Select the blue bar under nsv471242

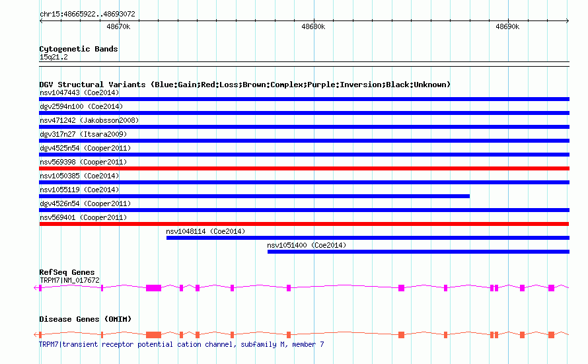pos(304,127)
